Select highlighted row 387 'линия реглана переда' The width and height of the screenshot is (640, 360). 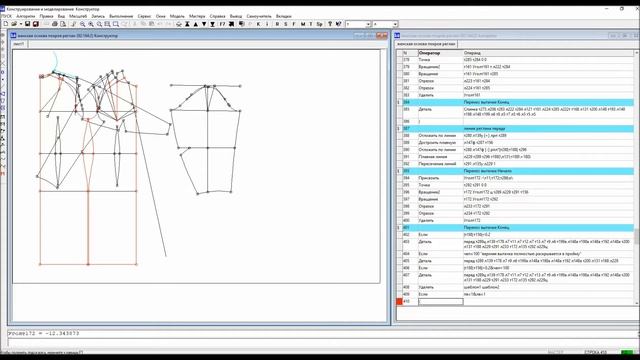click(x=518, y=129)
